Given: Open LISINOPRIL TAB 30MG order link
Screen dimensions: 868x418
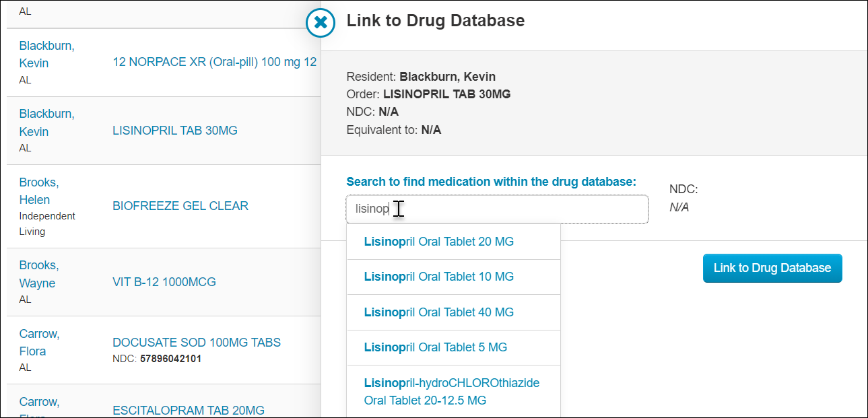Looking at the screenshot, I should click(x=175, y=131).
